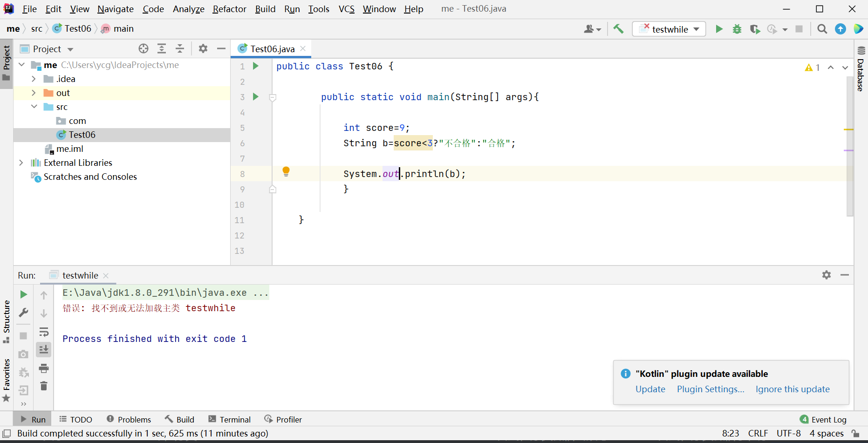
Task: Toggle scroll to end in Run console
Action: pos(44,349)
